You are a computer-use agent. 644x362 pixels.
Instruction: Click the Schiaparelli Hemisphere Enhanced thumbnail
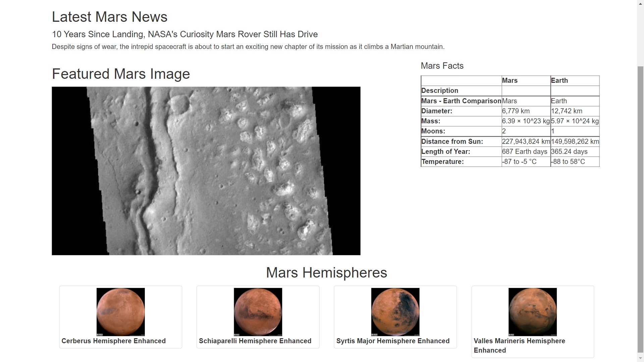(x=258, y=312)
